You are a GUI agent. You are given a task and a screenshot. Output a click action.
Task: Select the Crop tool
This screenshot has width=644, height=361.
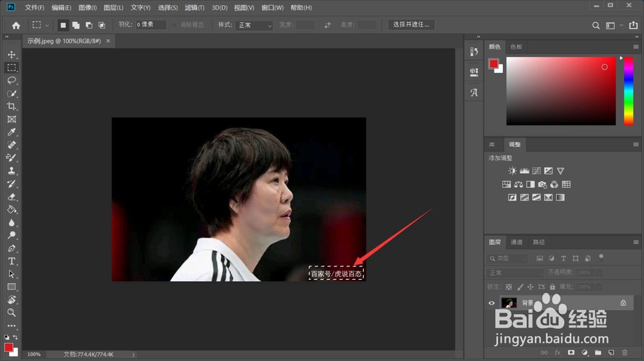pyautogui.click(x=12, y=106)
